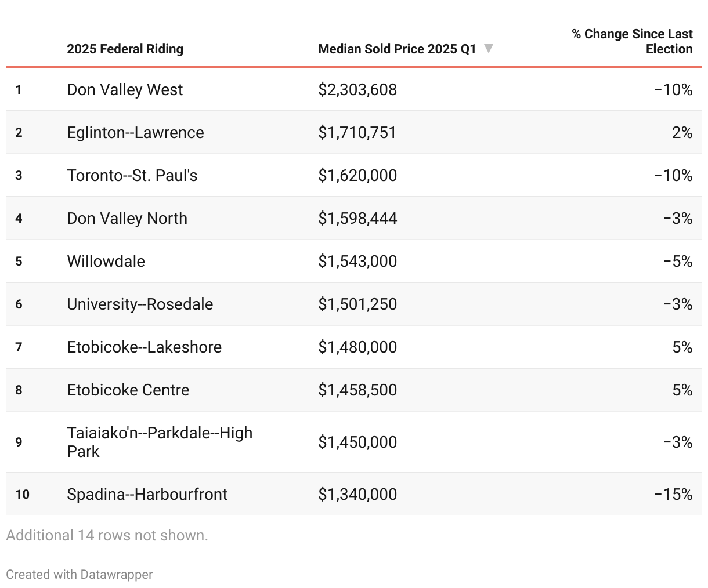The image size is (708, 588).
Task: Click rank number 10 in the table
Action: [x=22, y=494]
